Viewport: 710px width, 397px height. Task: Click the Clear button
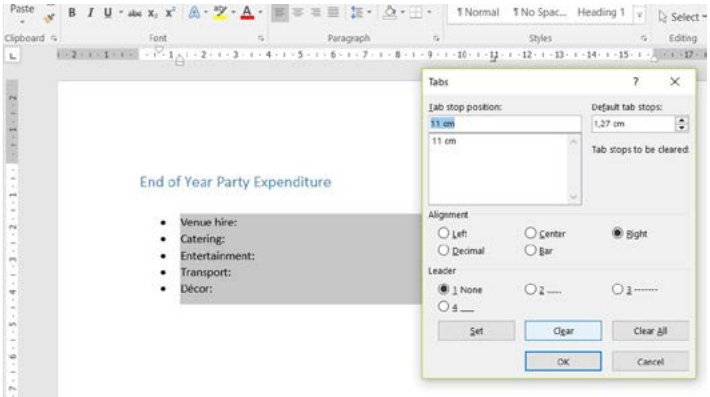pyautogui.click(x=563, y=331)
